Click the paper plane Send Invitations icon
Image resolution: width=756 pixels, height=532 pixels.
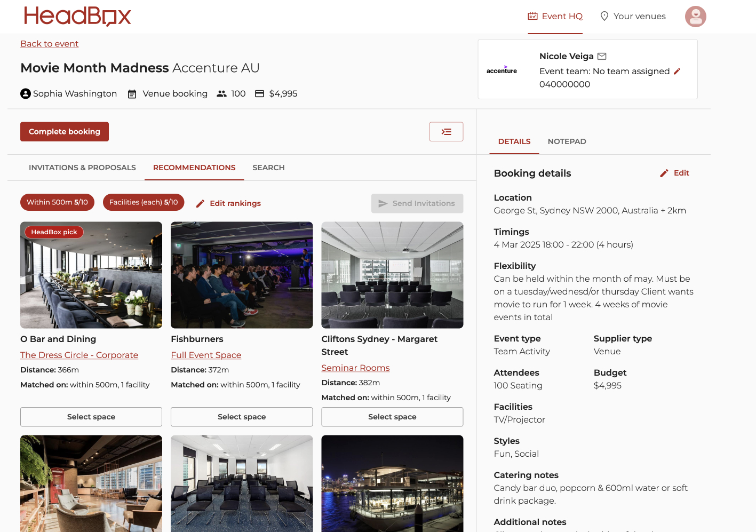pos(383,203)
